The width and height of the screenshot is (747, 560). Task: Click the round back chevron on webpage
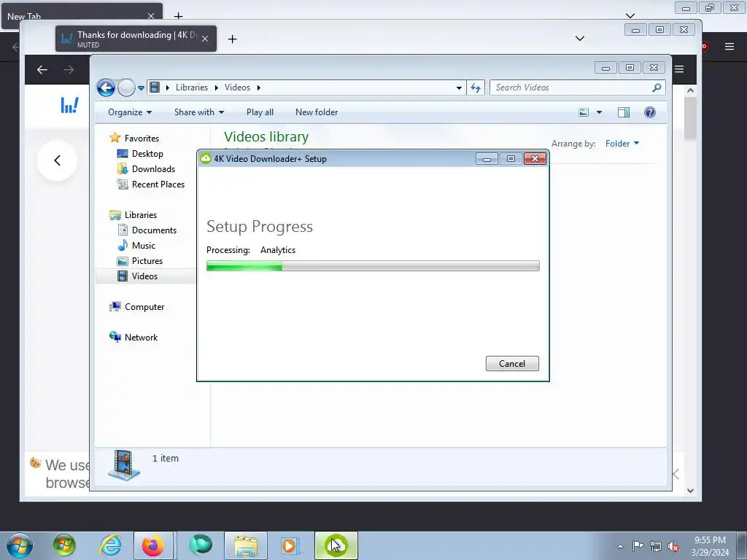(57, 160)
